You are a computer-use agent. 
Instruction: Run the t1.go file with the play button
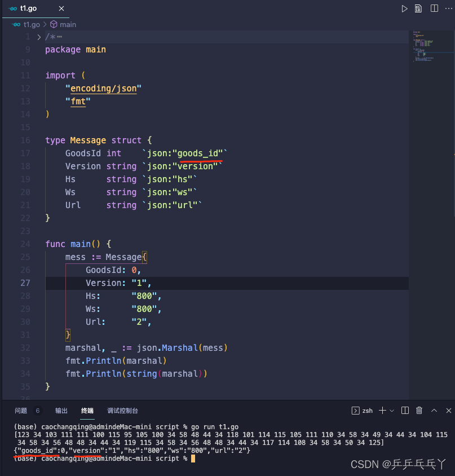tap(404, 8)
